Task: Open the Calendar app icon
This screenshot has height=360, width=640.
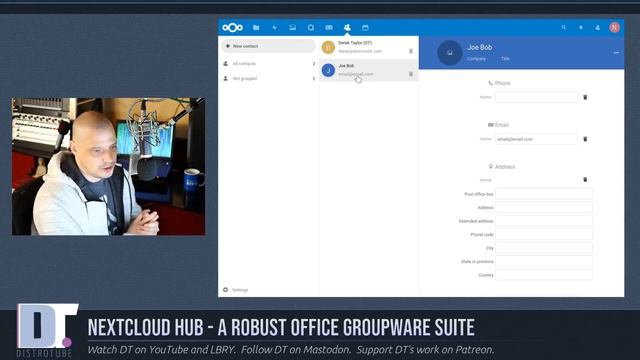Action: point(365,27)
